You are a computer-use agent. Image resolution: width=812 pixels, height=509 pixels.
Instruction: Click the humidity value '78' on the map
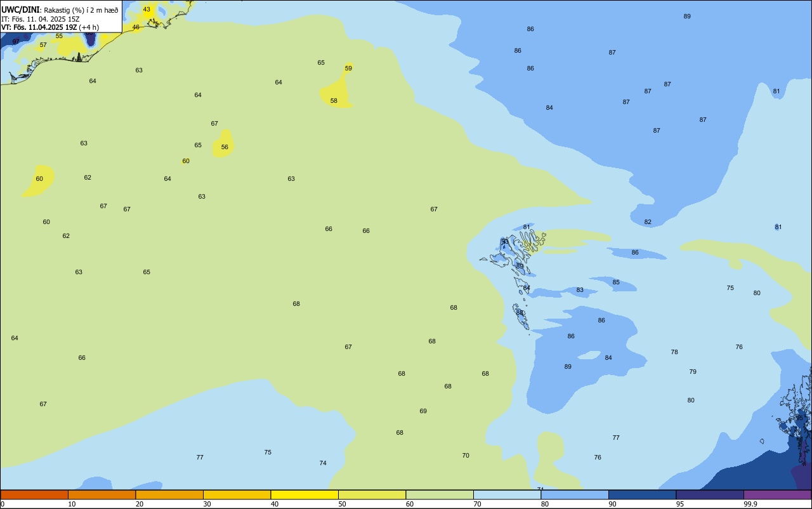tap(674, 352)
